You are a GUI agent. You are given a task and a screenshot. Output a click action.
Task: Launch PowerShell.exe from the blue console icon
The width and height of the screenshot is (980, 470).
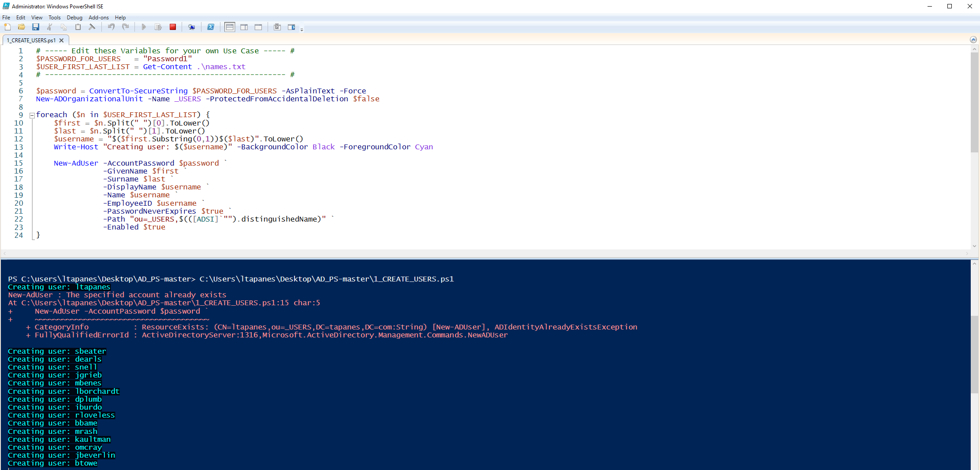(x=211, y=27)
